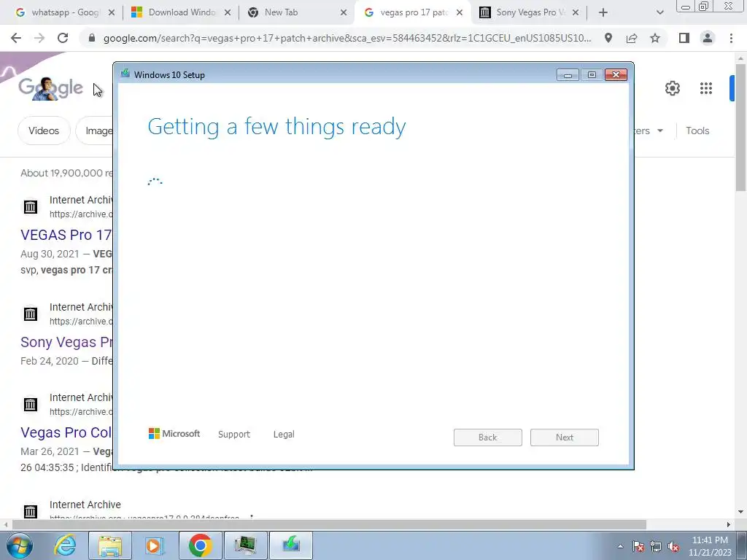Click the address bar URL field
This screenshot has height=560, width=747.
click(x=347, y=38)
